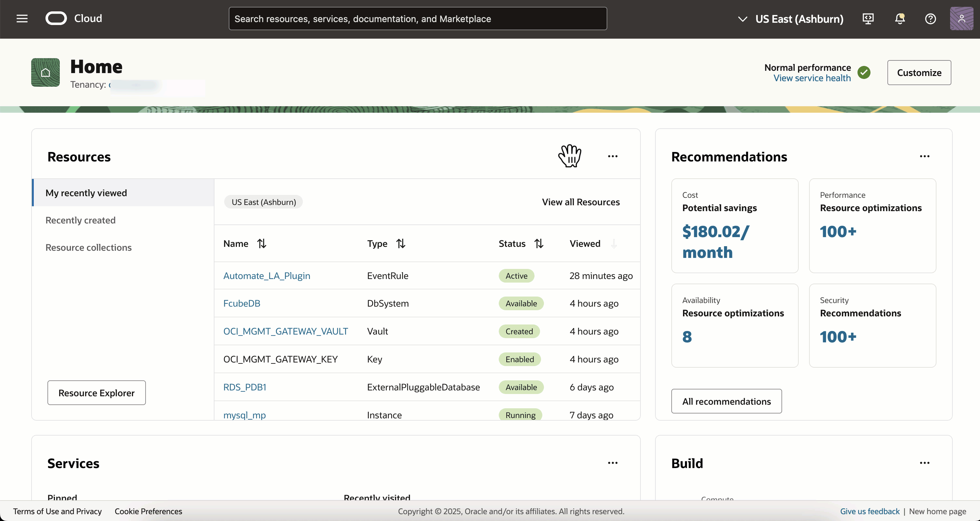
Task: Select the Recently created tab
Action: click(x=80, y=220)
